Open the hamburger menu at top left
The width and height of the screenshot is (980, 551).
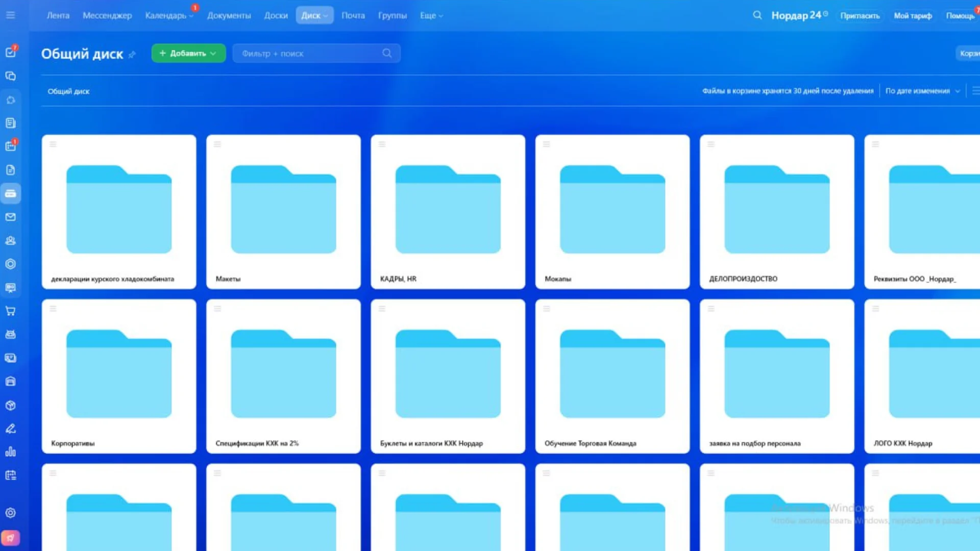10,15
